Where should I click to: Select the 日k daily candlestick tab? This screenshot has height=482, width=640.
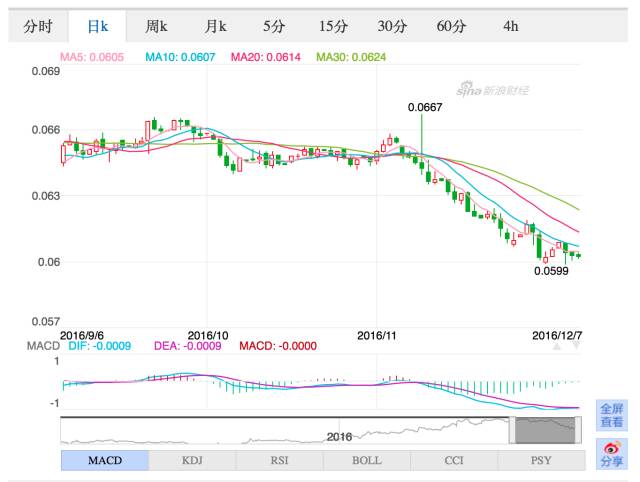coord(98,26)
